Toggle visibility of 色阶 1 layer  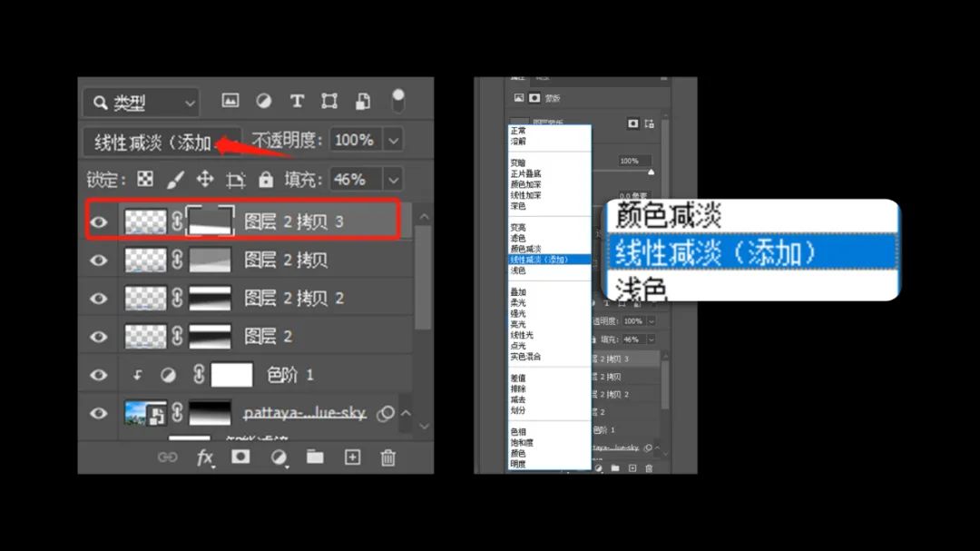point(99,375)
